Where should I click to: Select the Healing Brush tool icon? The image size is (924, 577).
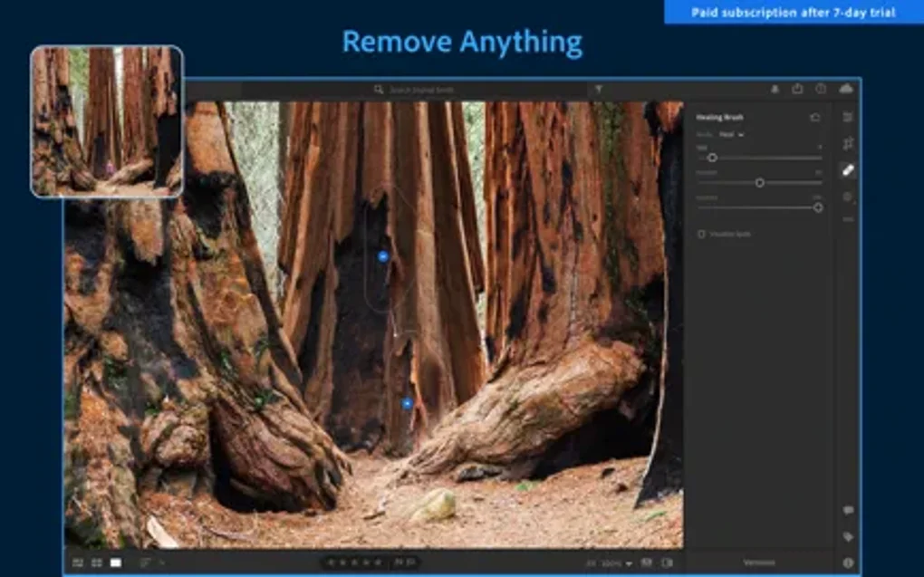pyautogui.click(x=848, y=169)
